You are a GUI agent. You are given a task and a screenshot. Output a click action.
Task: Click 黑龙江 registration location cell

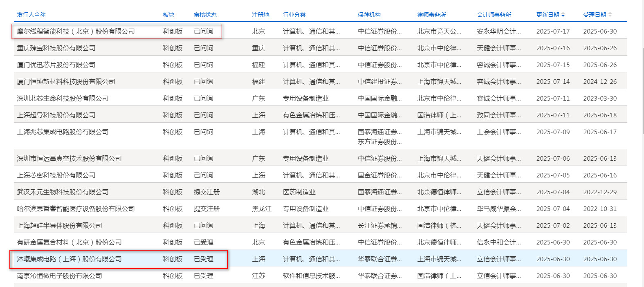point(262,209)
